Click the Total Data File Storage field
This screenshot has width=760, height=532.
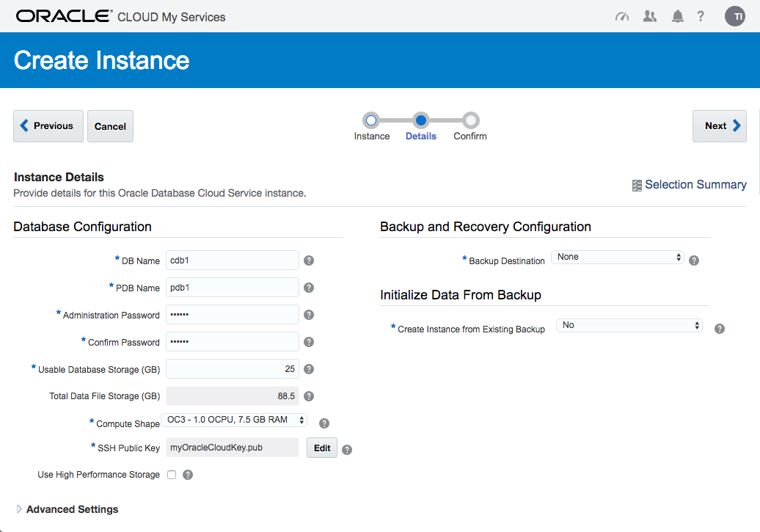tap(232, 396)
